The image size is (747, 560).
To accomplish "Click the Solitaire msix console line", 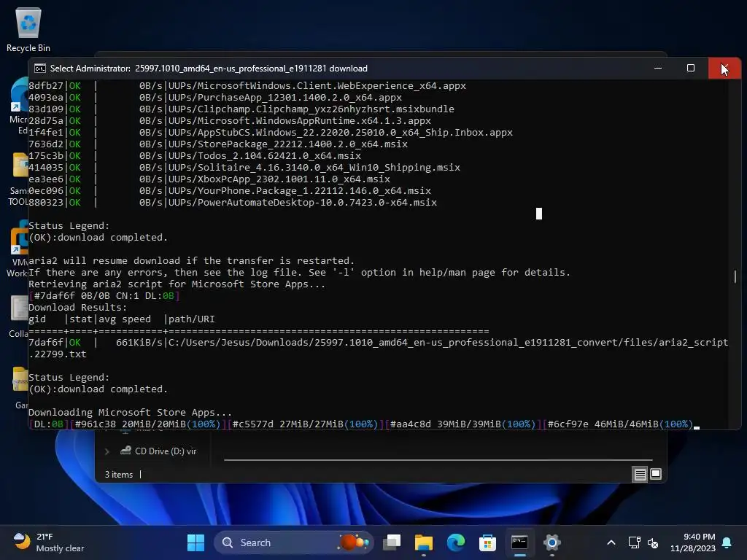I will [244, 168].
